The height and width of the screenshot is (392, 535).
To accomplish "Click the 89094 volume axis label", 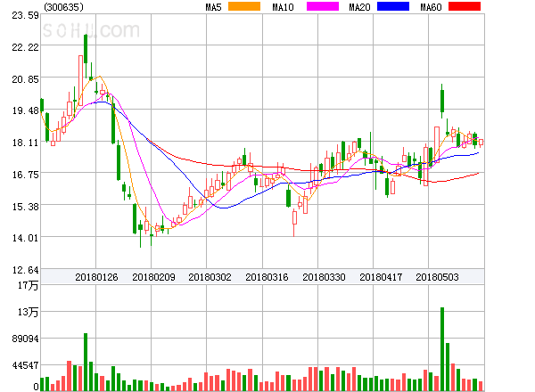I will tap(26, 339).
